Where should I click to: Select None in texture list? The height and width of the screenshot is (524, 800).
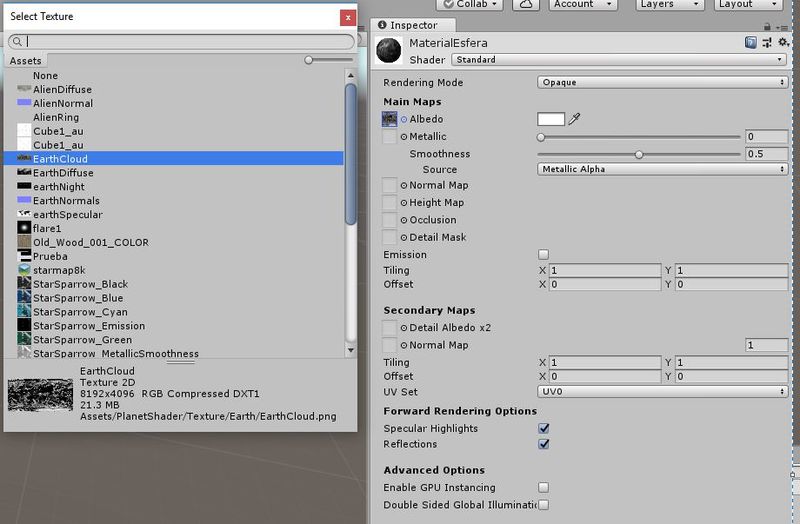pyautogui.click(x=173, y=76)
